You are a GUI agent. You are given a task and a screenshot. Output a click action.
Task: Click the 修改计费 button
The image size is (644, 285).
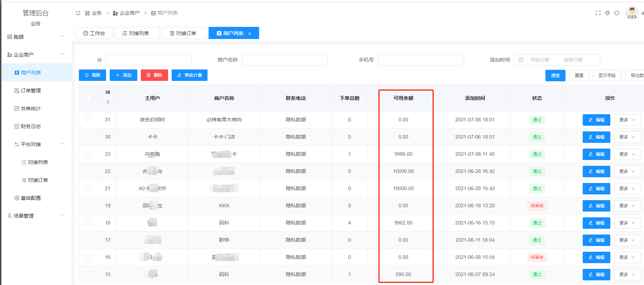(190, 75)
